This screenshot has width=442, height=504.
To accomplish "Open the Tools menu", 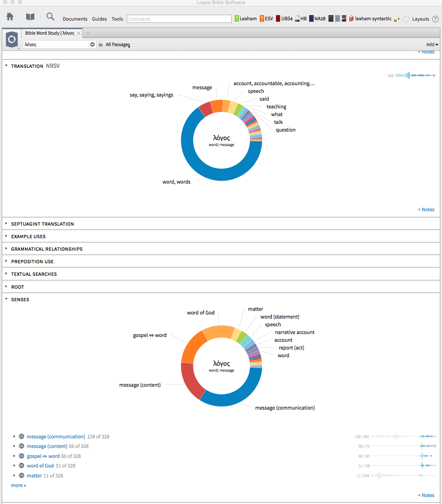I will coord(117,19).
